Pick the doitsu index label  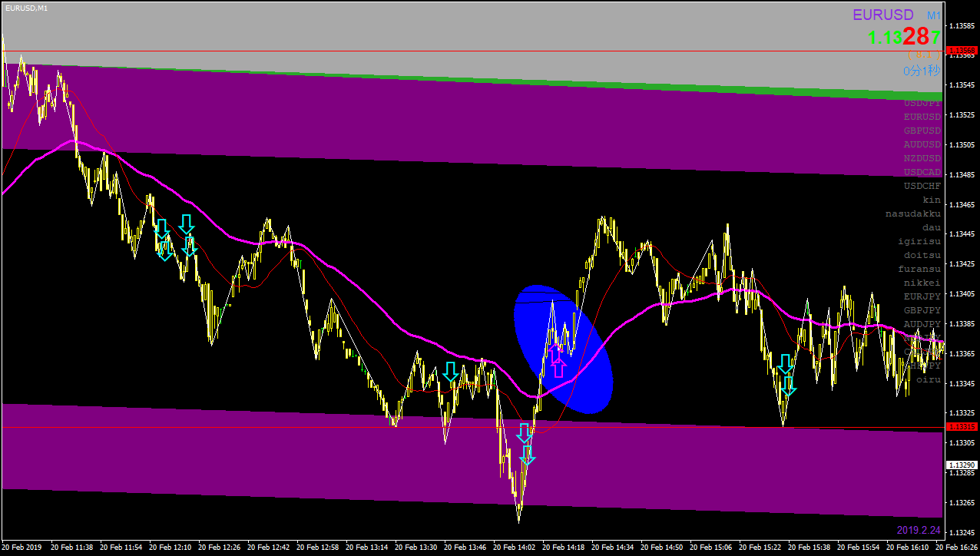click(922, 255)
